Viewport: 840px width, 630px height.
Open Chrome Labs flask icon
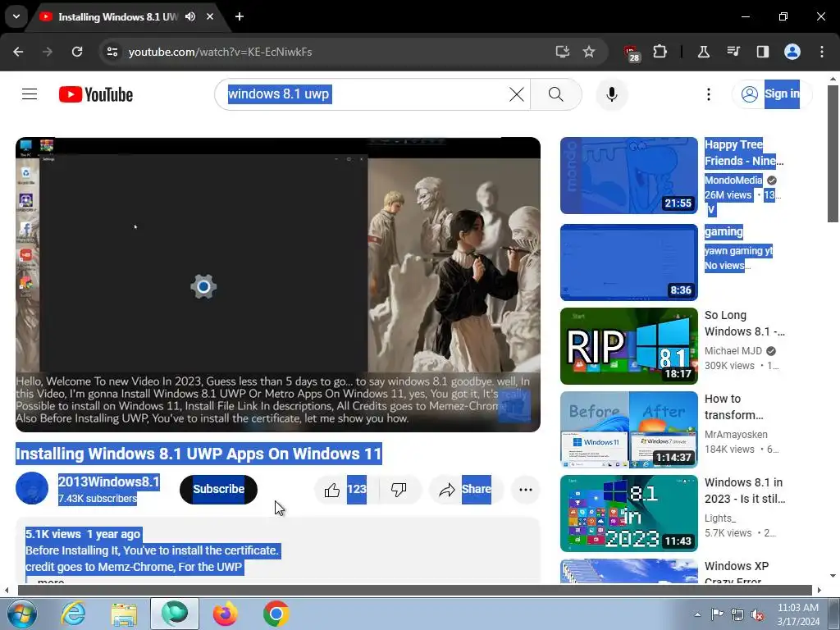click(703, 52)
